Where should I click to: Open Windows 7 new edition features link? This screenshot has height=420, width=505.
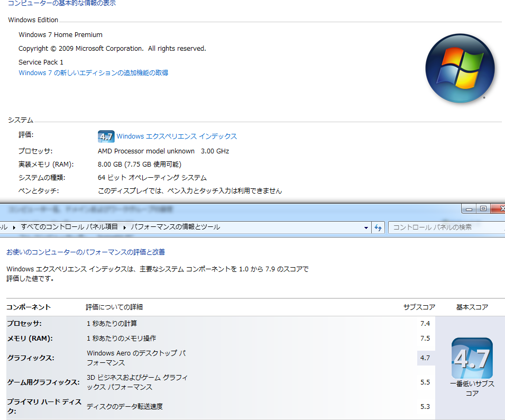pos(94,73)
